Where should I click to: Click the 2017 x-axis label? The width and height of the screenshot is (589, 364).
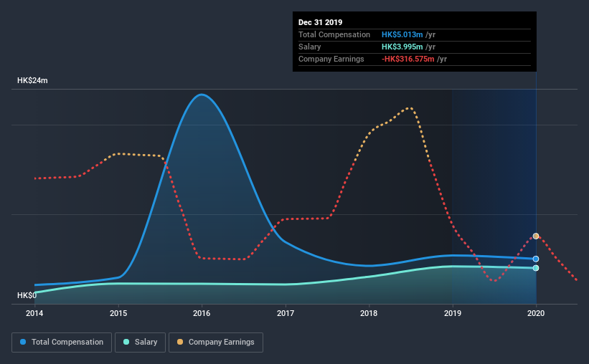286,313
